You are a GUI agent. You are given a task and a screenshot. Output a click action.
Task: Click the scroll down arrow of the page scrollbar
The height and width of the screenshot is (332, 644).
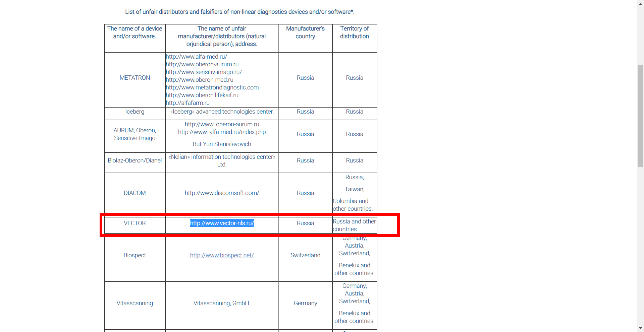click(x=640, y=328)
